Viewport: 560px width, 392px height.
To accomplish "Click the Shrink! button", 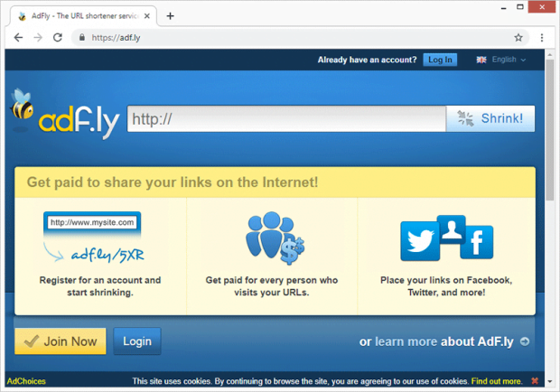I will (490, 118).
